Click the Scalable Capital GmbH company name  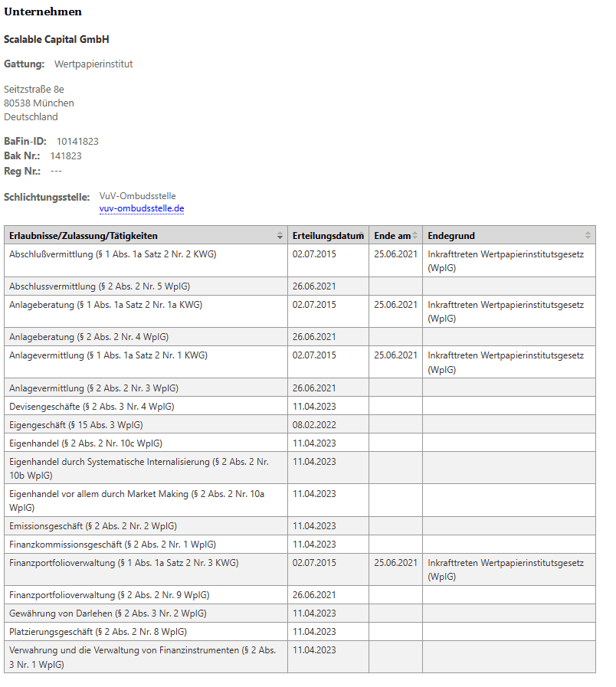[x=57, y=39]
